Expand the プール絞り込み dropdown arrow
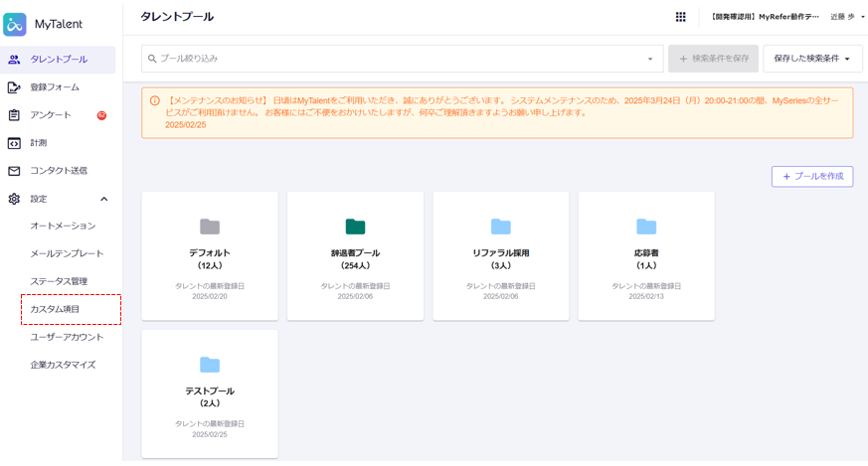868x466 pixels. coord(650,60)
